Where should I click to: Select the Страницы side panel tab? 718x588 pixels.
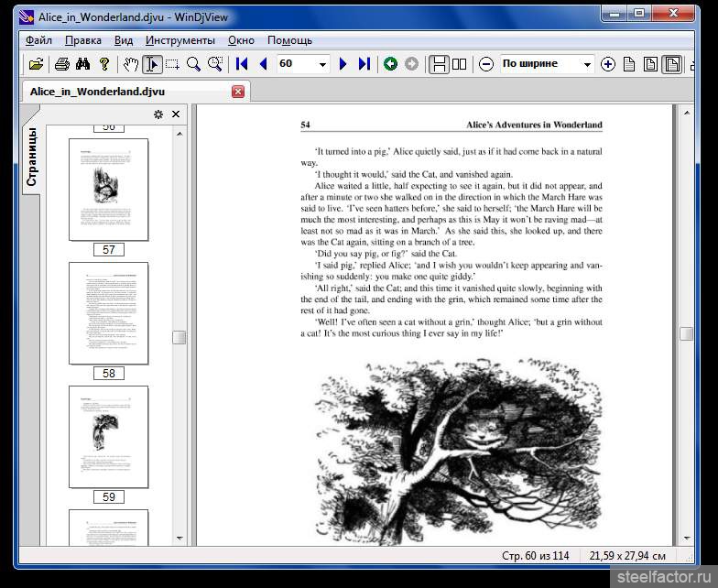[x=31, y=156]
